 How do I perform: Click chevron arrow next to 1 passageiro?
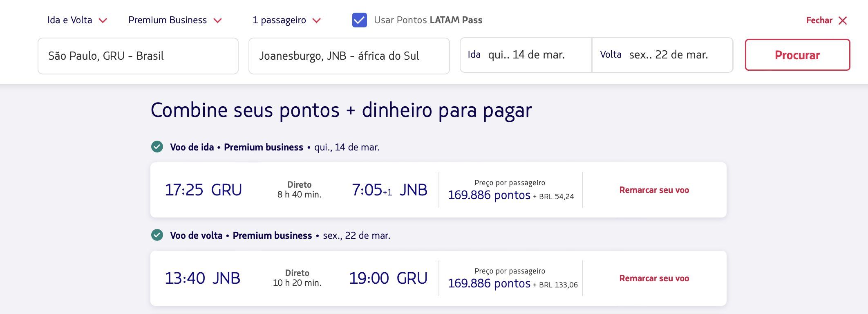click(316, 20)
